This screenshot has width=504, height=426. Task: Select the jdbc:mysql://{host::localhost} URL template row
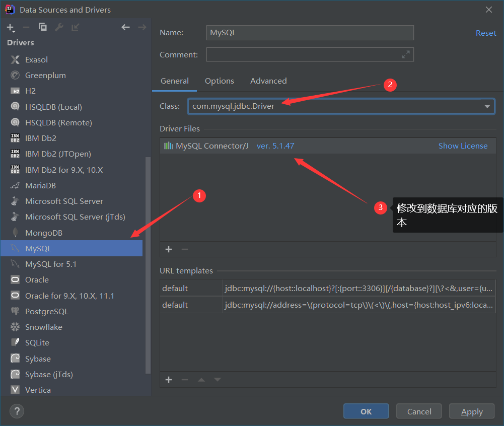click(328, 288)
